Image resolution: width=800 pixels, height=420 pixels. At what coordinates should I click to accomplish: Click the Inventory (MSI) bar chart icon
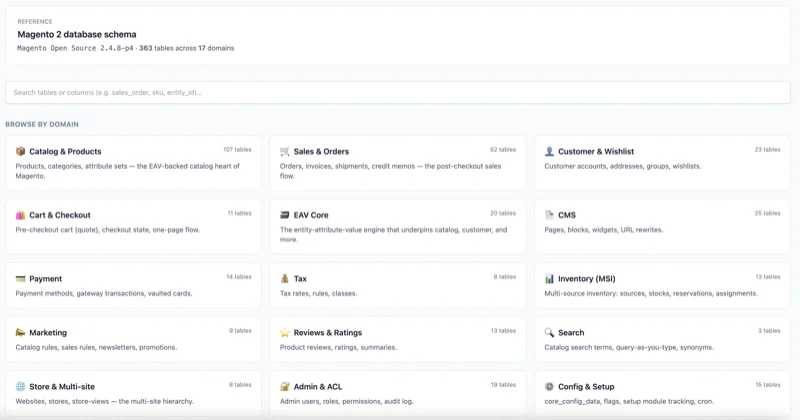(x=549, y=279)
